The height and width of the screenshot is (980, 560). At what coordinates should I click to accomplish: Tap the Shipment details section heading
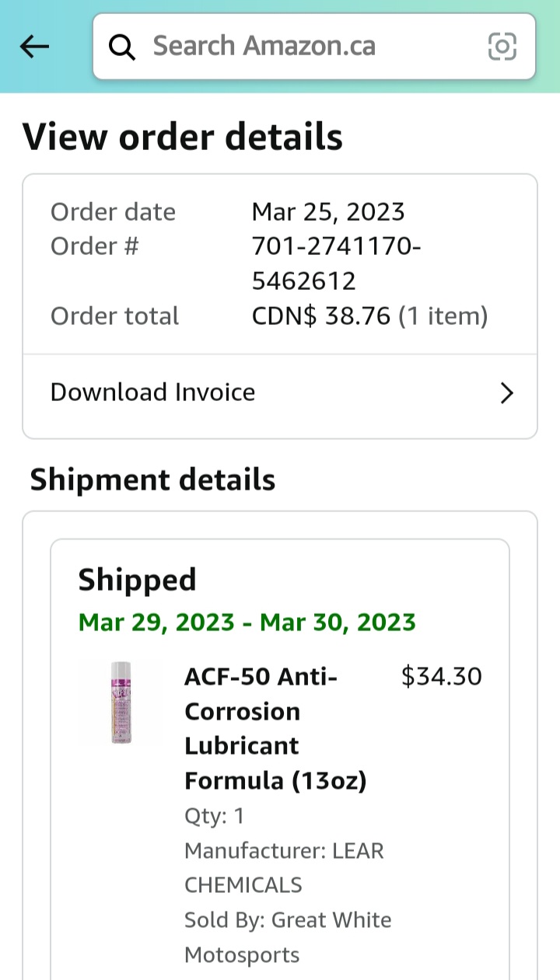(x=152, y=480)
